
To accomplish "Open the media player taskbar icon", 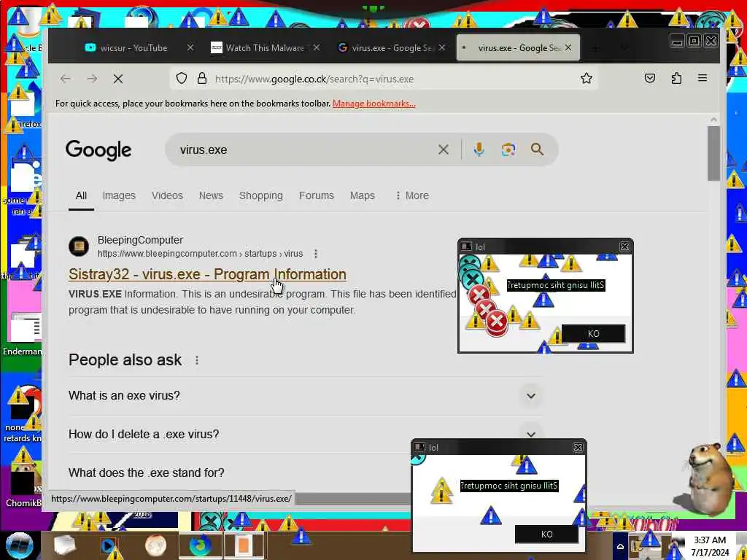I will (x=109, y=545).
